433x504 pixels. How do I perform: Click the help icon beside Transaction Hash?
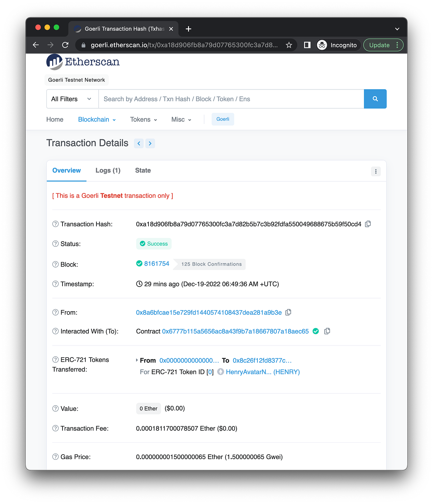coord(55,224)
